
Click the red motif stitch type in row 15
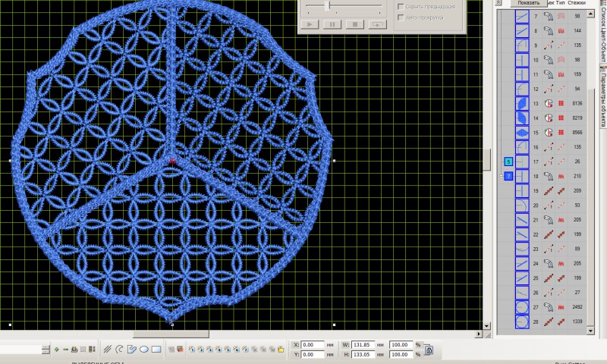[561, 132]
